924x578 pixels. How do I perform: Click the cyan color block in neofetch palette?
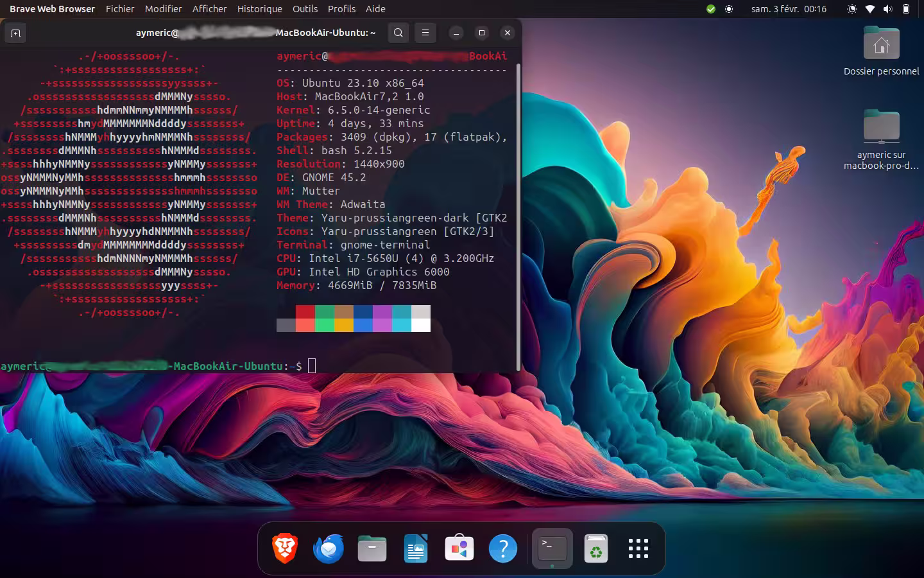click(402, 311)
